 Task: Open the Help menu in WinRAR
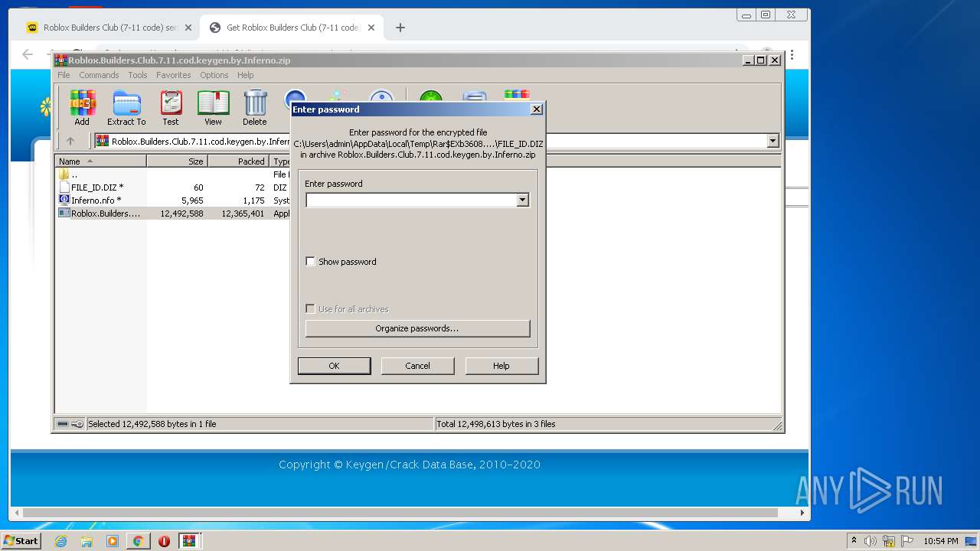(245, 75)
